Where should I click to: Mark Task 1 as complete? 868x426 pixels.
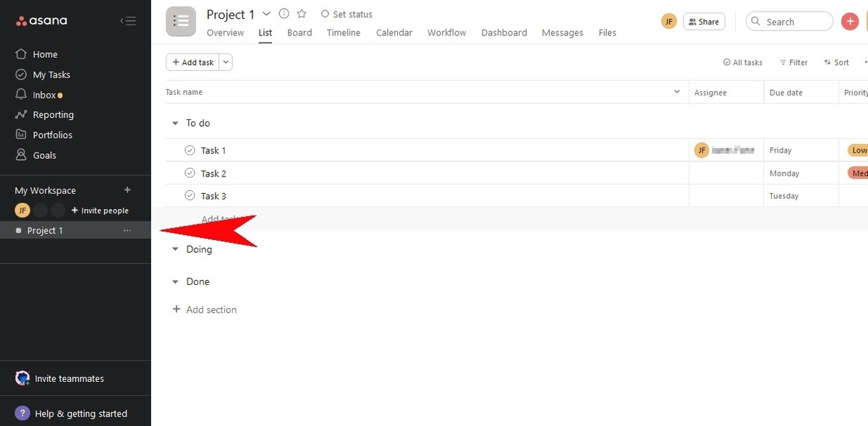[x=190, y=150]
